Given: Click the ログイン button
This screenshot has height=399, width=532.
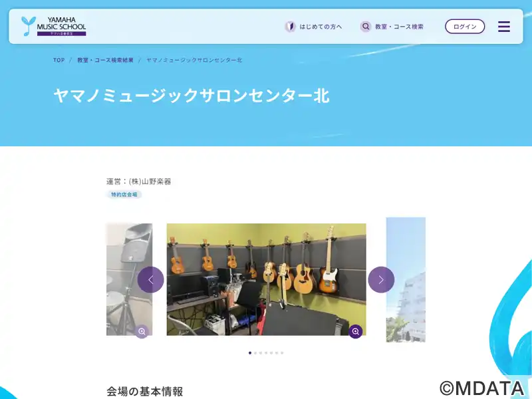Looking at the screenshot, I should click(x=465, y=27).
